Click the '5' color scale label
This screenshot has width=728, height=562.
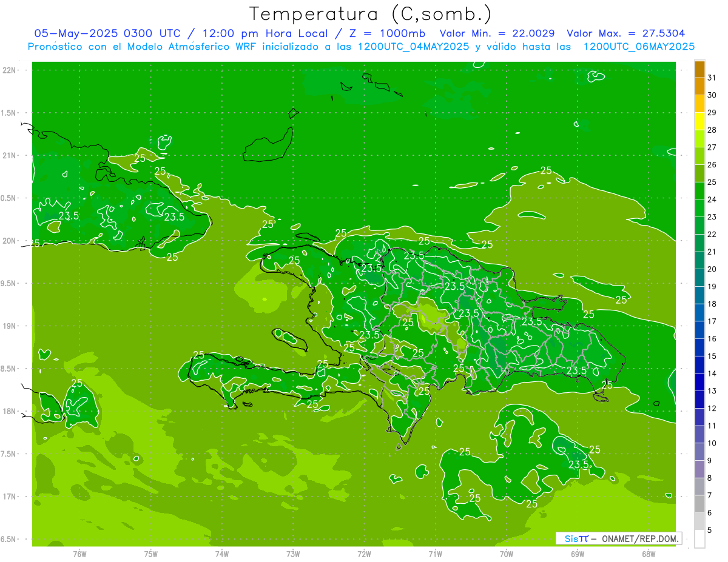click(710, 530)
